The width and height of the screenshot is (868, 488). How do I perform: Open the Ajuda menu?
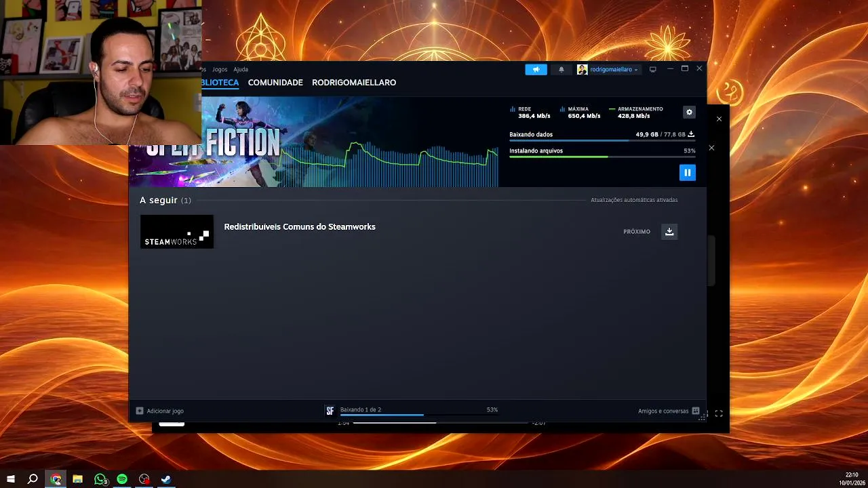pyautogui.click(x=241, y=69)
